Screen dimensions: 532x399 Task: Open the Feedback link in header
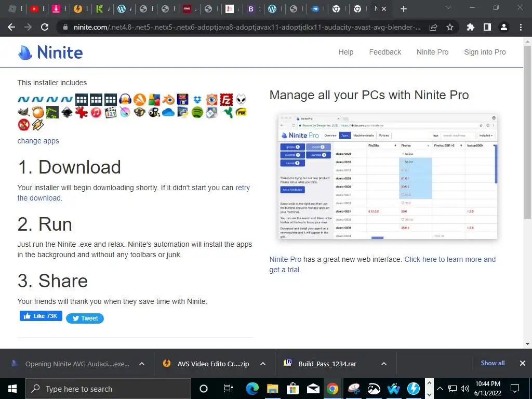385,52
